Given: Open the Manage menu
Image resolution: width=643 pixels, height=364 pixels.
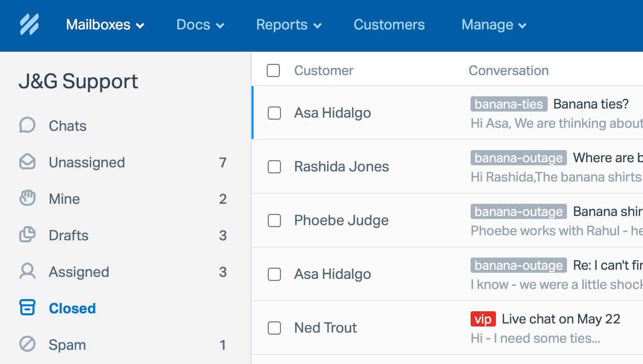Looking at the screenshot, I should (493, 25).
